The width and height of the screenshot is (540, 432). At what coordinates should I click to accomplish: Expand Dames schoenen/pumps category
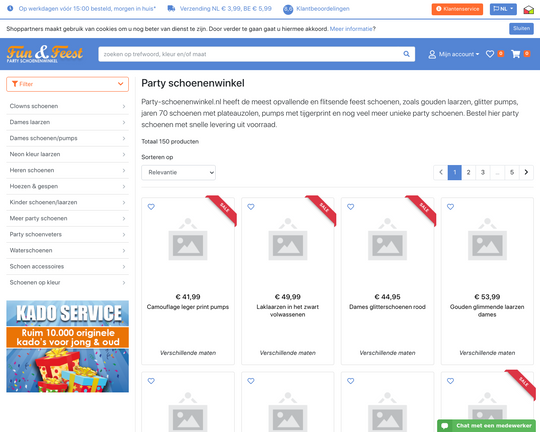pyautogui.click(x=68, y=138)
